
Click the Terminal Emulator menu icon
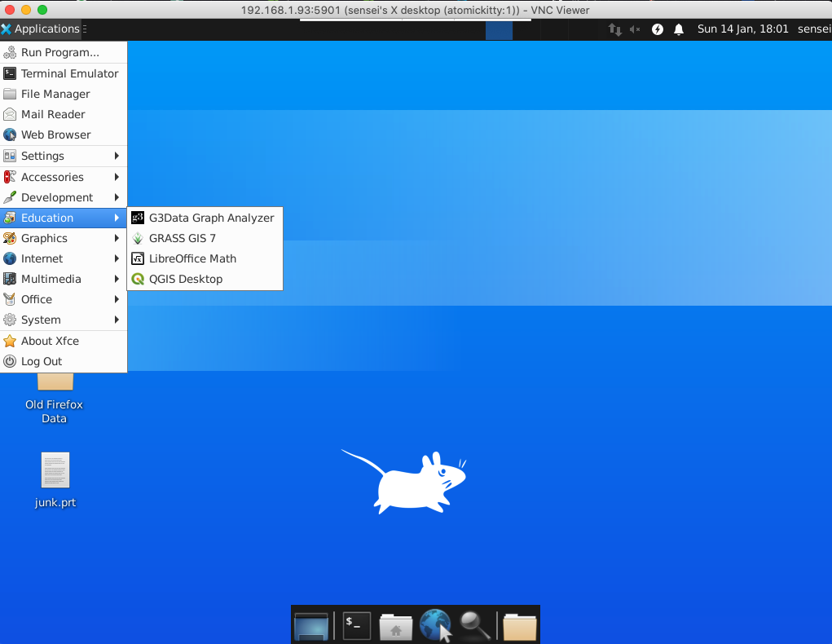click(10, 73)
